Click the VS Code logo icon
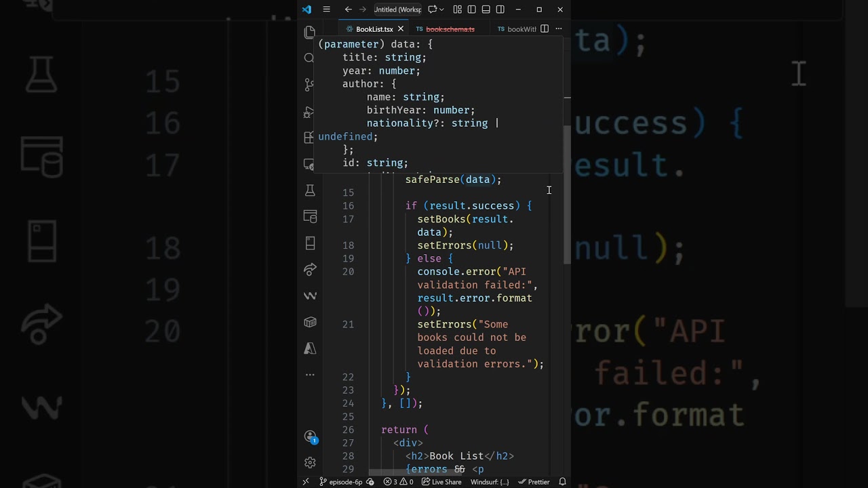868x488 pixels. [x=307, y=9]
